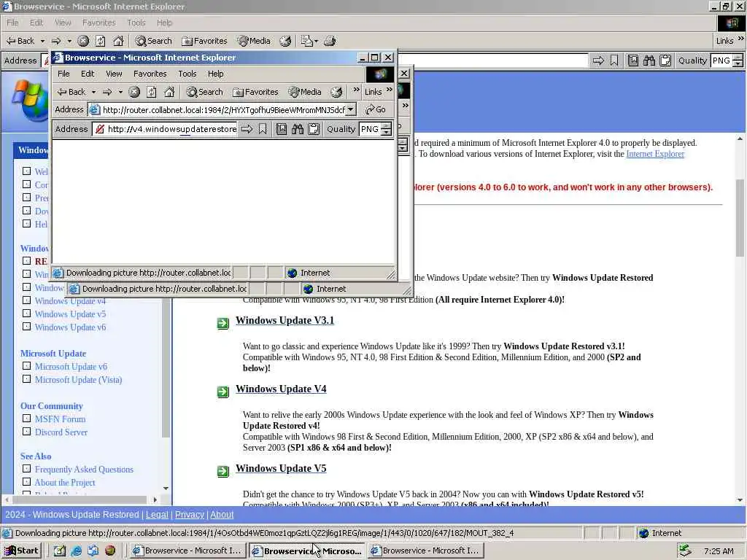Screen dimensions: 747x560
Task: Switch to first Browservice taskbar button
Action: point(187,551)
